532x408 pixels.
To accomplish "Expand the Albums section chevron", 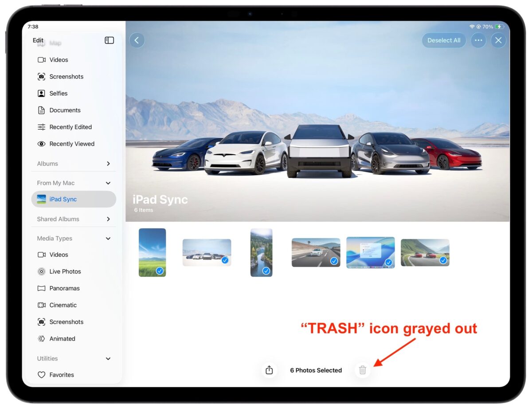I will (x=108, y=164).
